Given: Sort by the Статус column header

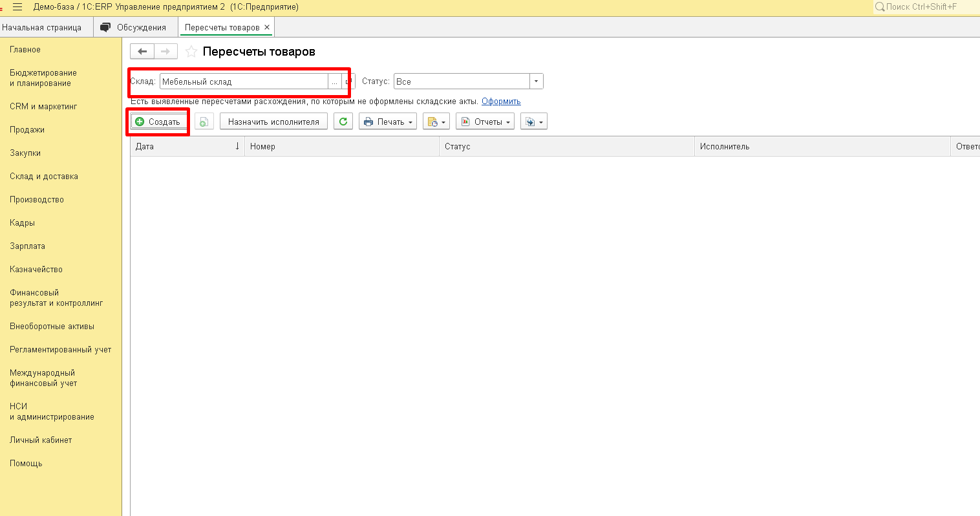Looking at the screenshot, I should point(567,147).
